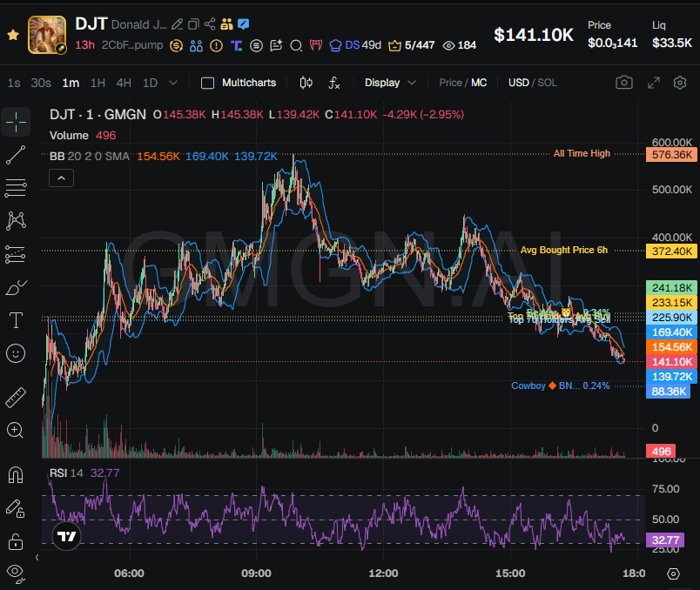Viewport: 700px width, 590px height.
Task: Click the DJT token avatar image
Action: pyautogui.click(x=47, y=35)
